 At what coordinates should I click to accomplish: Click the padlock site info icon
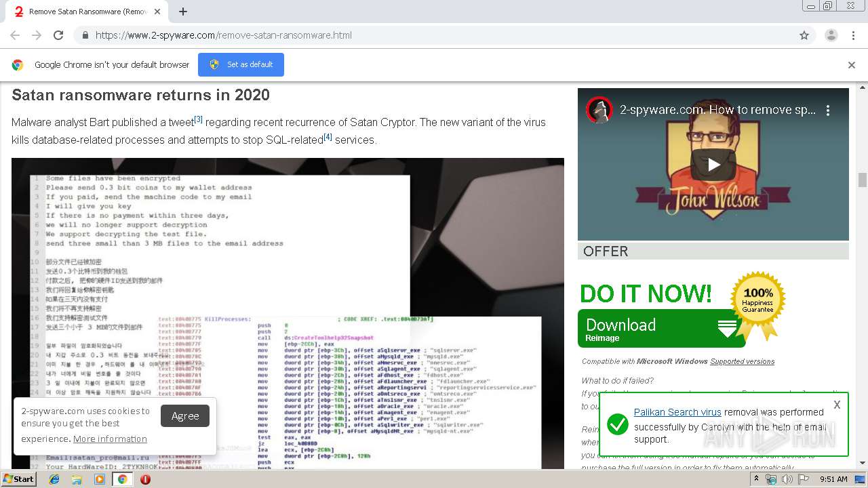pos(85,35)
